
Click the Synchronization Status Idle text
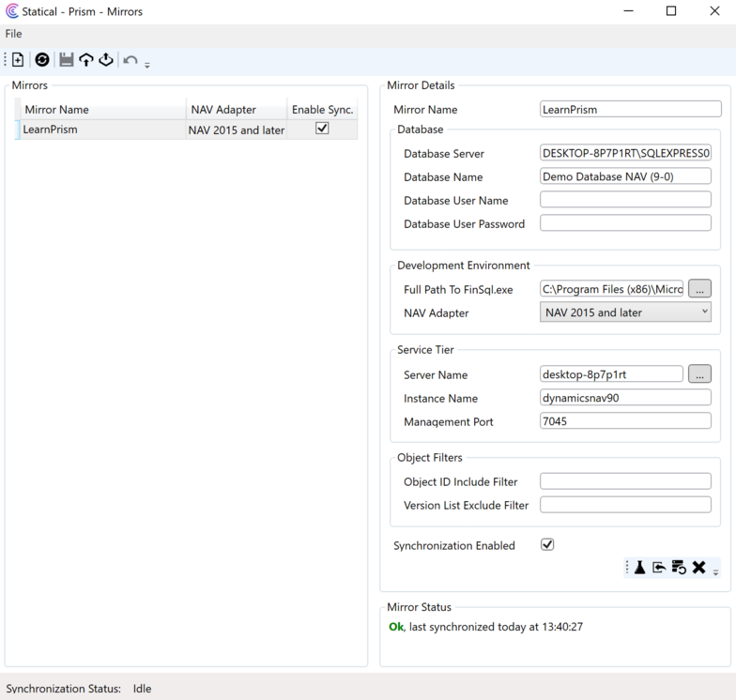coord(142,689)
